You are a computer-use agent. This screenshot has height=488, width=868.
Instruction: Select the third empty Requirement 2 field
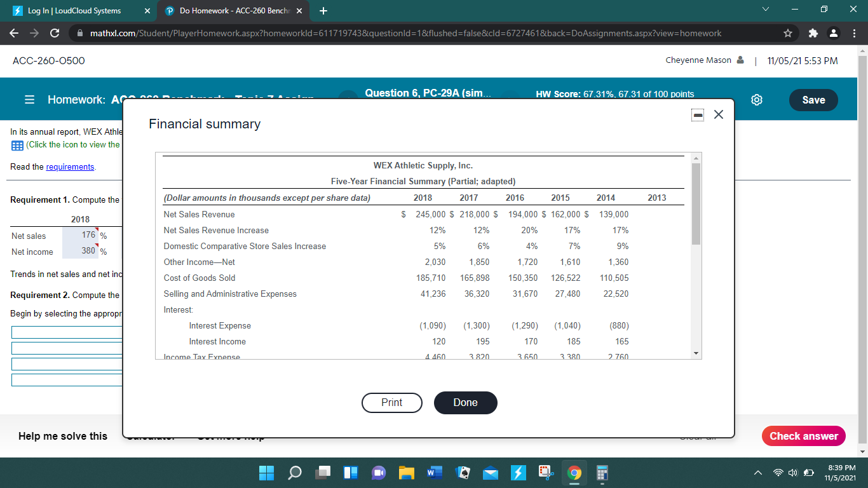pyautogui.click(x=67, y=364)
